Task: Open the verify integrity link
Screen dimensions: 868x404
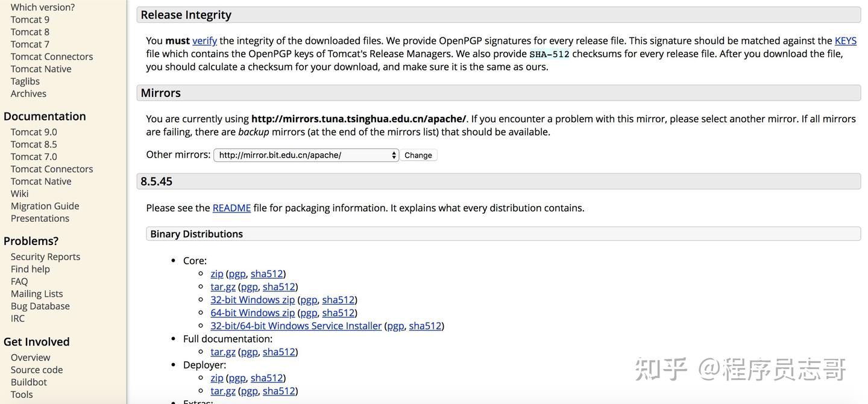Action: pyautogui.click(x=204, y=41)
